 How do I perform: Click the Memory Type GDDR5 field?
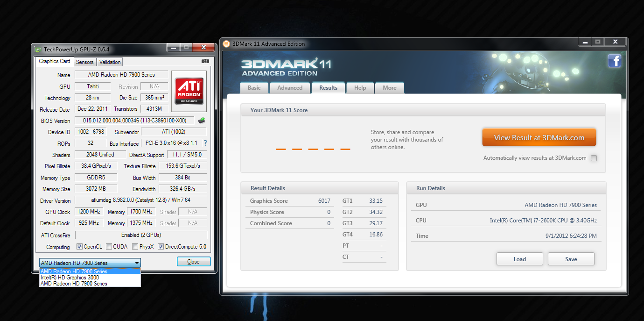click(x=96, y=178)
